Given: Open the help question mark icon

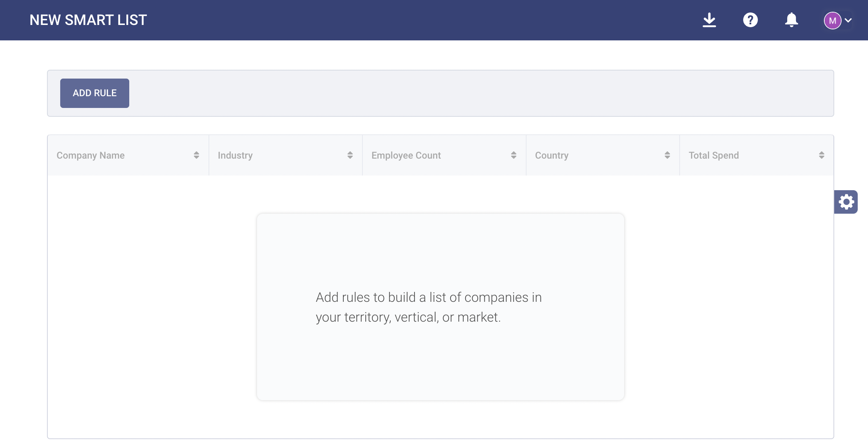Looking at the screenshot, I should tap(750, 20).
